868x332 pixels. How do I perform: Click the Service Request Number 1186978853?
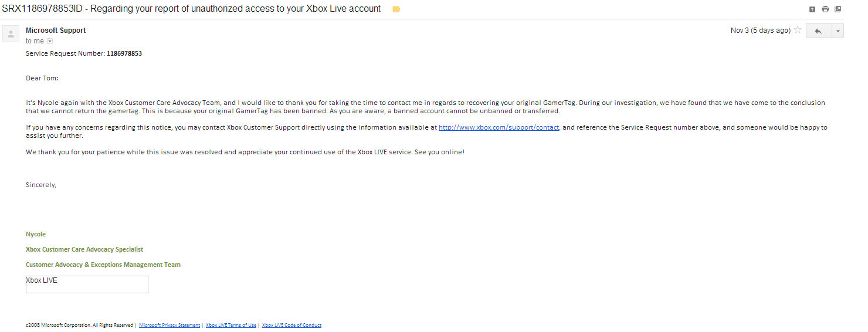tap(124, 53)
